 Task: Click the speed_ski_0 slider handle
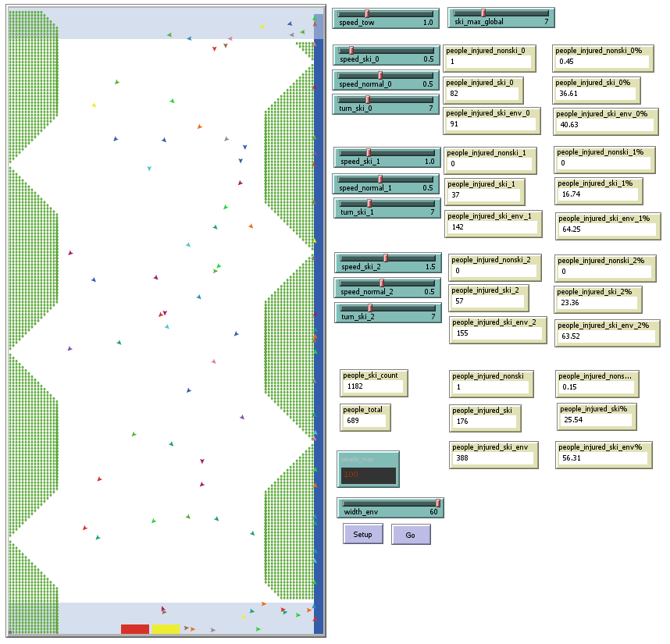351,50
